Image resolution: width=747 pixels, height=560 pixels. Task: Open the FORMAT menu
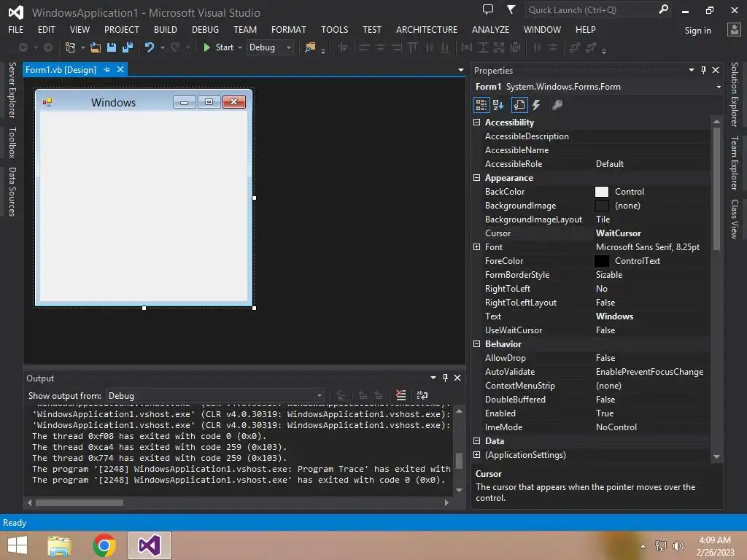coord(289,29)
